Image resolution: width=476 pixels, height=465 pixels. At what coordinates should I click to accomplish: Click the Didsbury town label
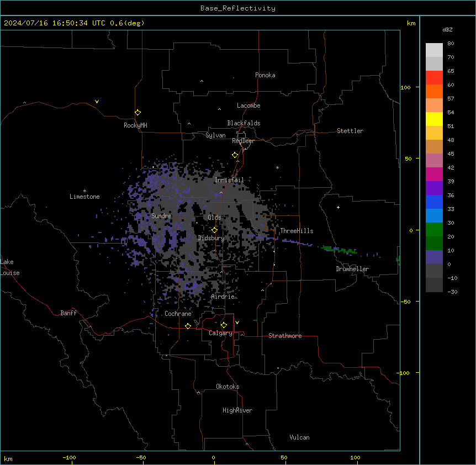pyautogui.click(x=211, y=238)
